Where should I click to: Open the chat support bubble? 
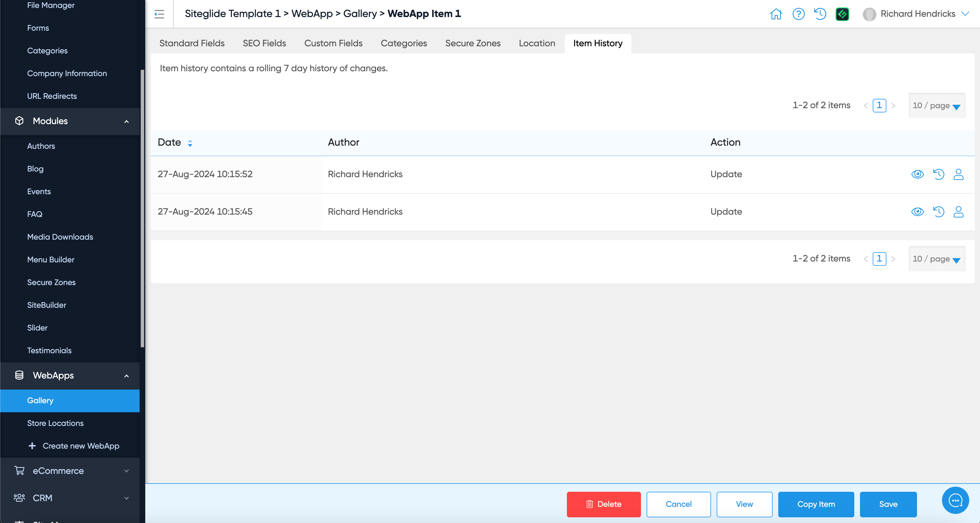click(955, 500)
